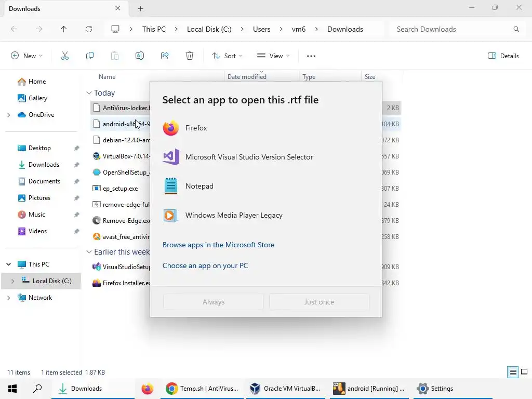Open Desktop quick access folder
The width and height of the screenshot is (532, 399).
(x=39, y=148)
